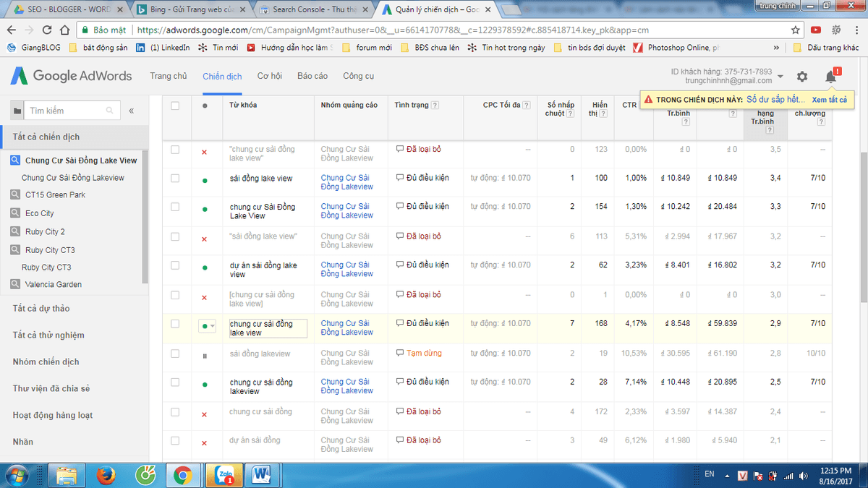Tick the checkbox for the row with 154 impressions
Image resolution: width=868 pixels, height=488 pixels.
point(175,207)
